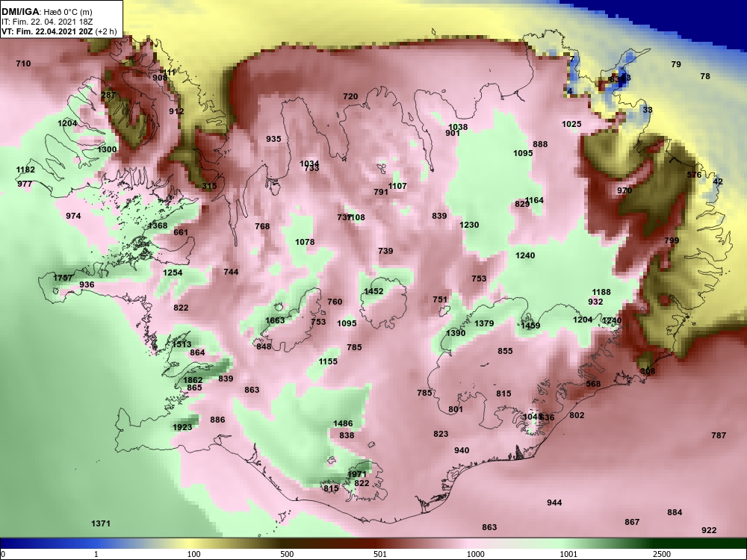Click the map value '1390'
The width and height of the screenshot is (747, 560).
[456, 333]
